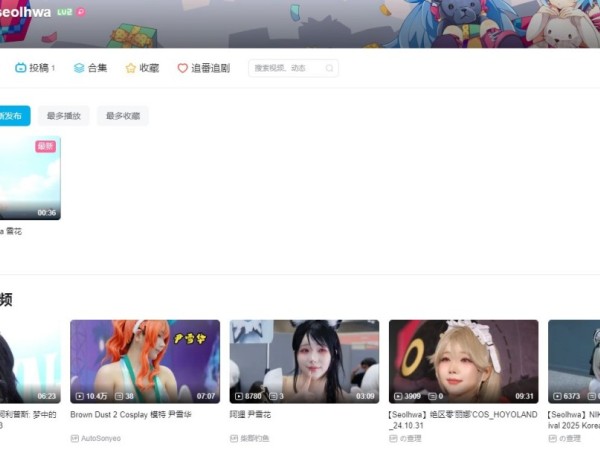This screenshot has width=600, height=450.
Task: Open the 追番追剧 tab
Action: pyautogui.click(x=204, y=68)
